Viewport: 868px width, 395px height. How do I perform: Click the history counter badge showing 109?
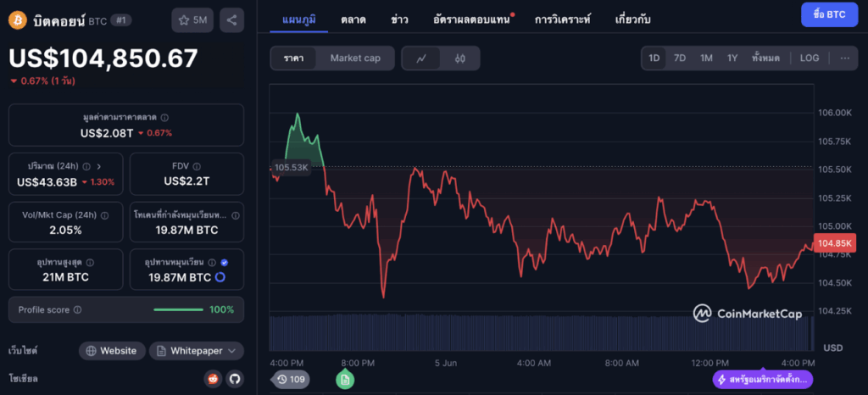tap(289, 379)
